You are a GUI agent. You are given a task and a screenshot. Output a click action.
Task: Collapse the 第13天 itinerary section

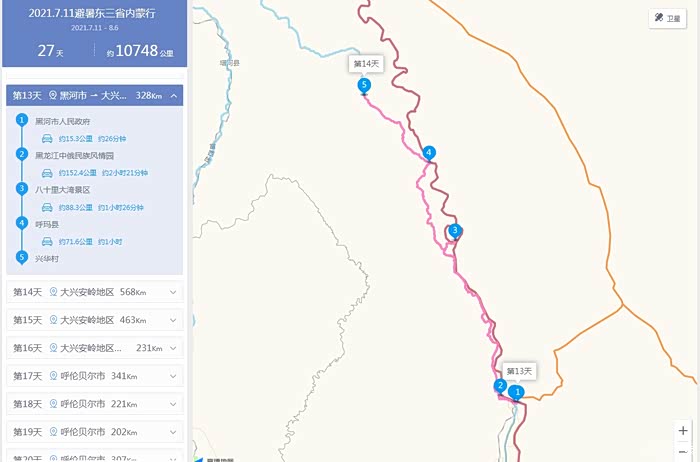(x=174, y=96)
